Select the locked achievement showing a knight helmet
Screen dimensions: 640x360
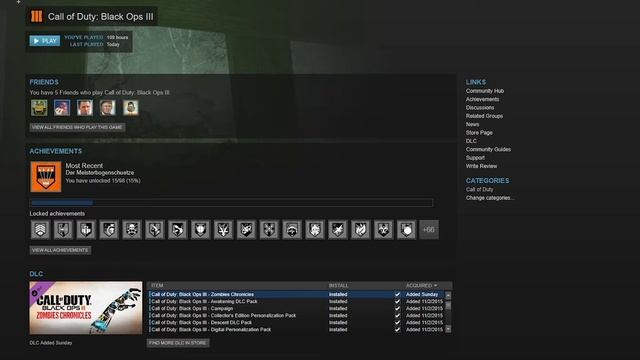click(109, 230)
